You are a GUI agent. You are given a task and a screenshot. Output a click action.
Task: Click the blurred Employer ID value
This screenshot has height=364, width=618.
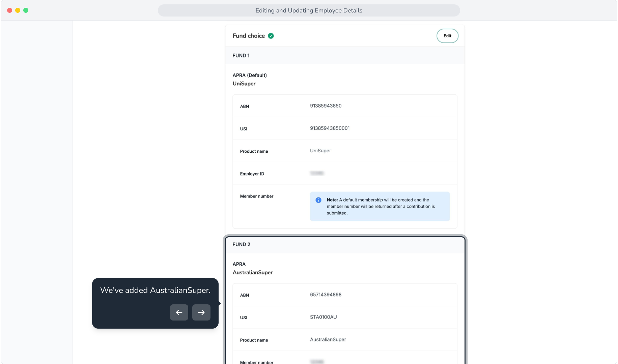pos(317,173)
